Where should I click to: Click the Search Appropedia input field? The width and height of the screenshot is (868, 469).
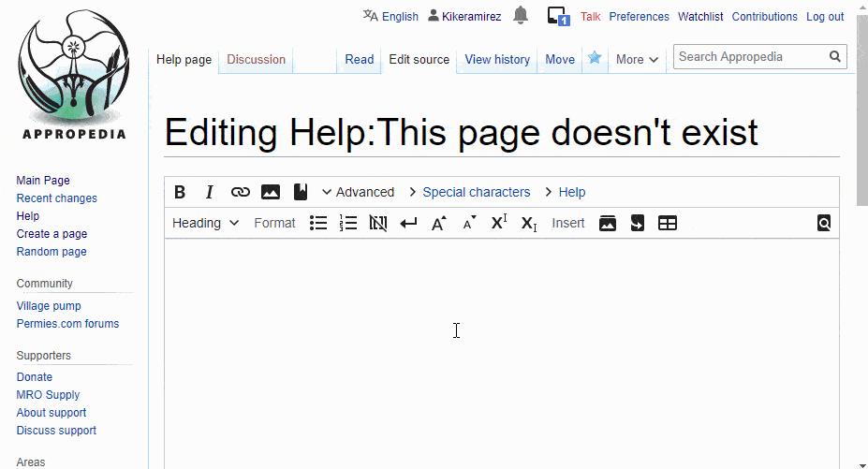click(x=749, y=56)
